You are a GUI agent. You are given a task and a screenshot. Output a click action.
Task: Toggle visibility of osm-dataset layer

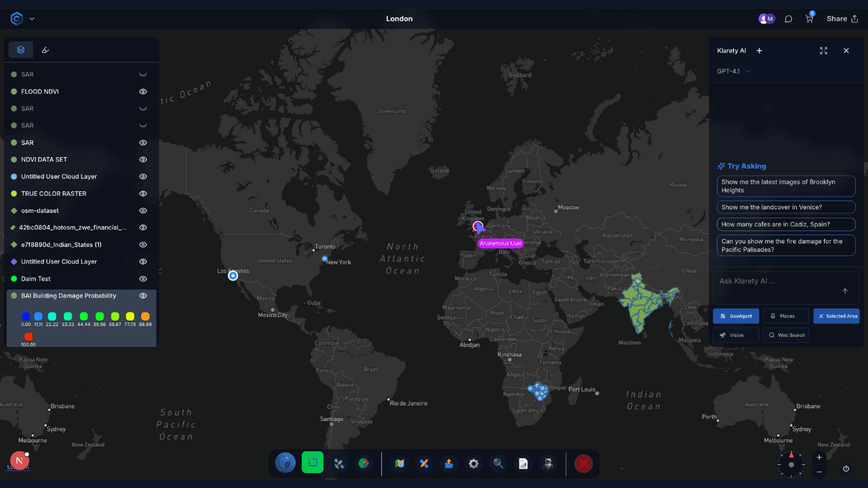pyautogui.click(x=143, y=211)
